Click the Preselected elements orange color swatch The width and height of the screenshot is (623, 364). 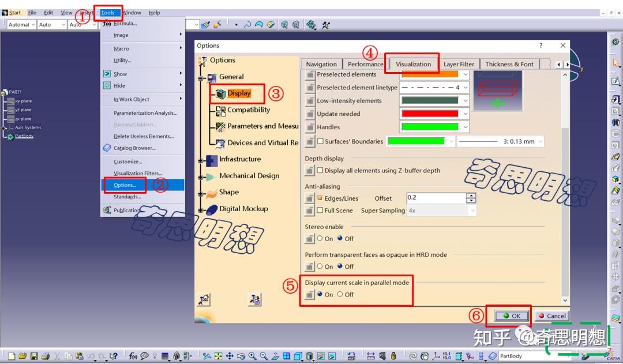coord(430,74)
